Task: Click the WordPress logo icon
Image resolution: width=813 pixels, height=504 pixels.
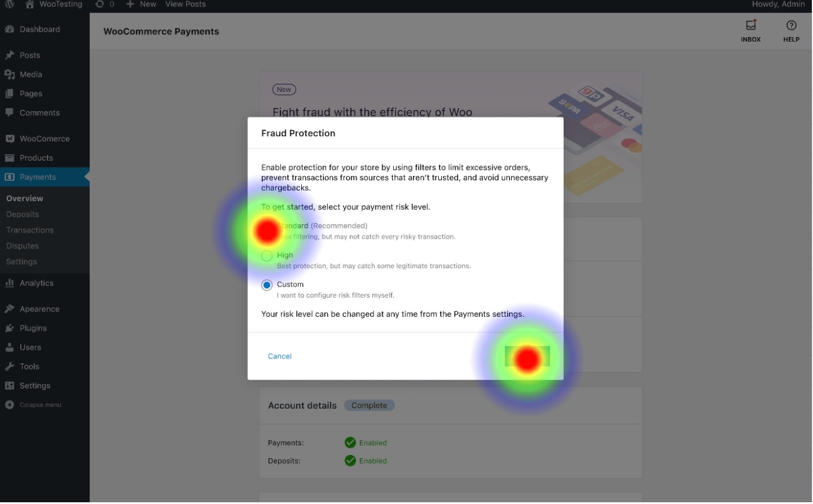Action: [9, 4]
